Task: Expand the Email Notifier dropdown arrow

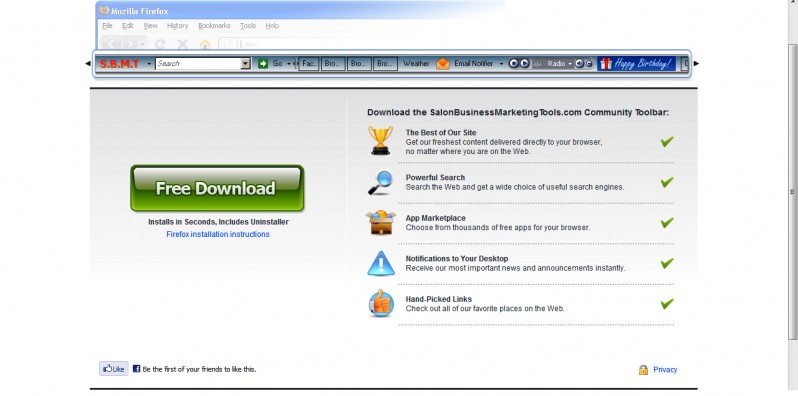Action: (501, 64)
